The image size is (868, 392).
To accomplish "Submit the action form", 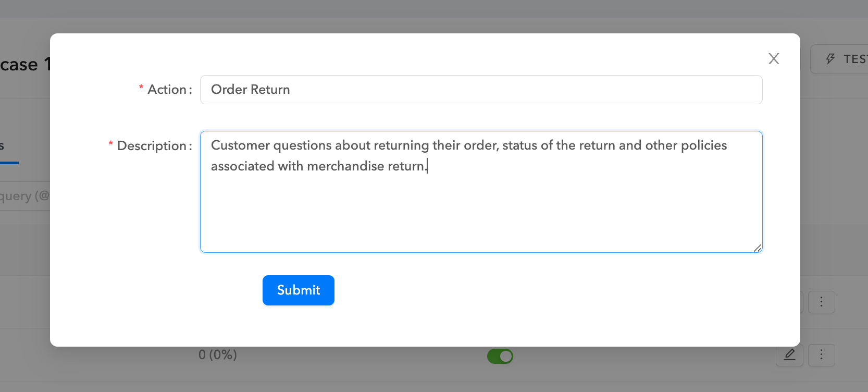I will (298, 290).
